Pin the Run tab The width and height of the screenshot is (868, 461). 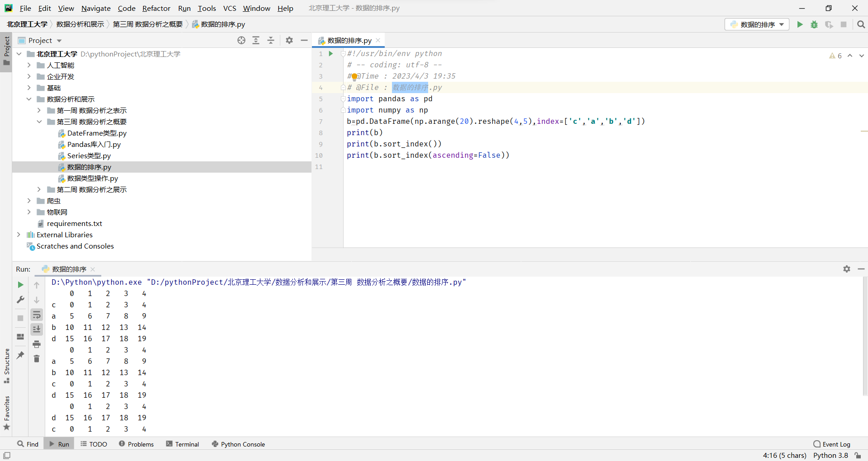[x=20, y=355]
